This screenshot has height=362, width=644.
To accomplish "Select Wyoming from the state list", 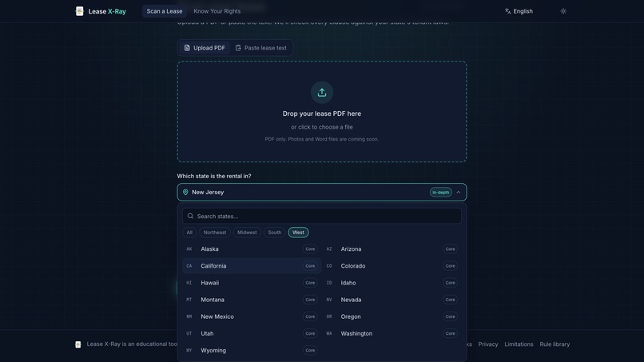I will [252, 350].
